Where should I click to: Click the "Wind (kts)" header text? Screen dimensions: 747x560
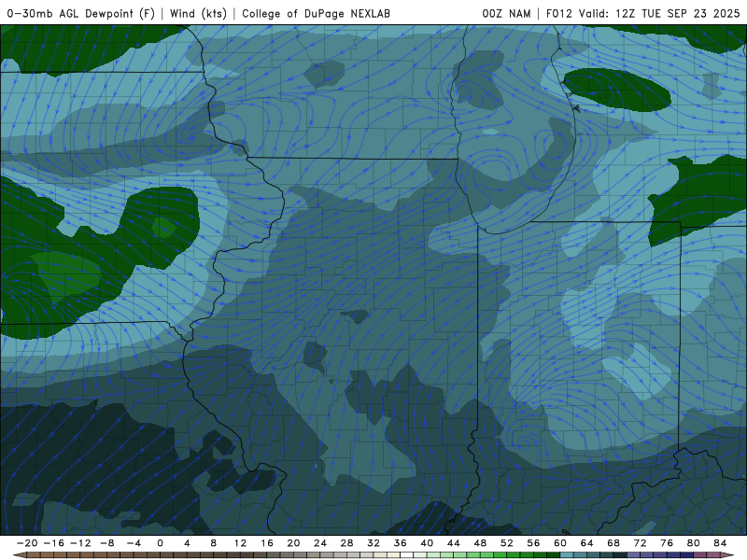[198, 13]
